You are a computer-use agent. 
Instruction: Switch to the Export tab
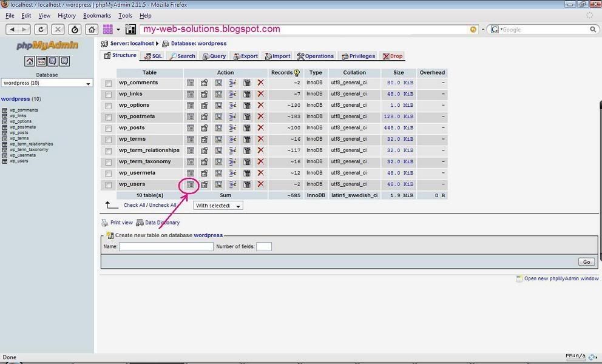click(x=246, y=56)
